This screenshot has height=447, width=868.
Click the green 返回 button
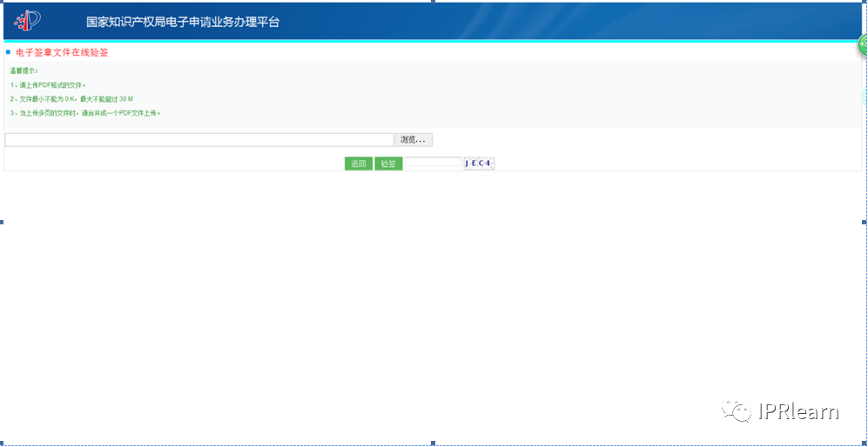pos(359,163)
